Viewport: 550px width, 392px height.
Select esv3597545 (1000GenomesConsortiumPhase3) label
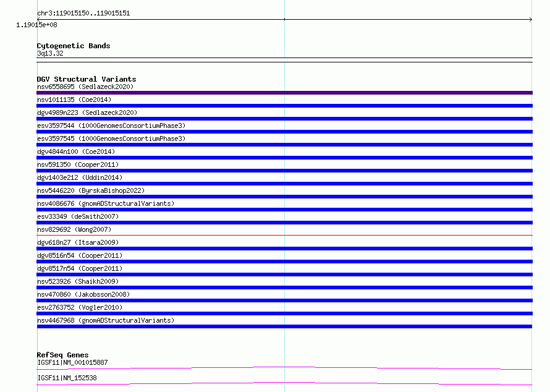(111, 138)
